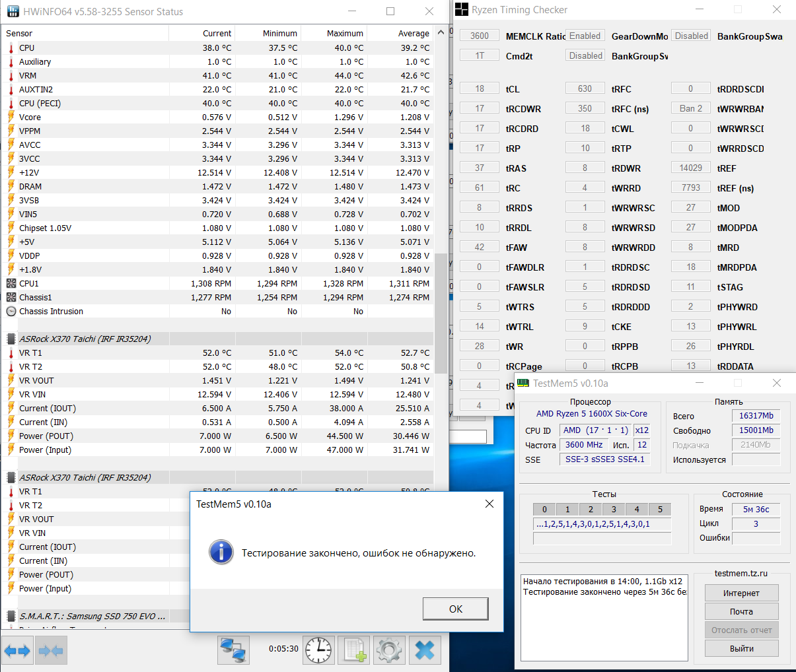Image resolution: width=796 pixels, height=672 pixels.
Task: Click the Average column header
Action: tap(400, 33)
